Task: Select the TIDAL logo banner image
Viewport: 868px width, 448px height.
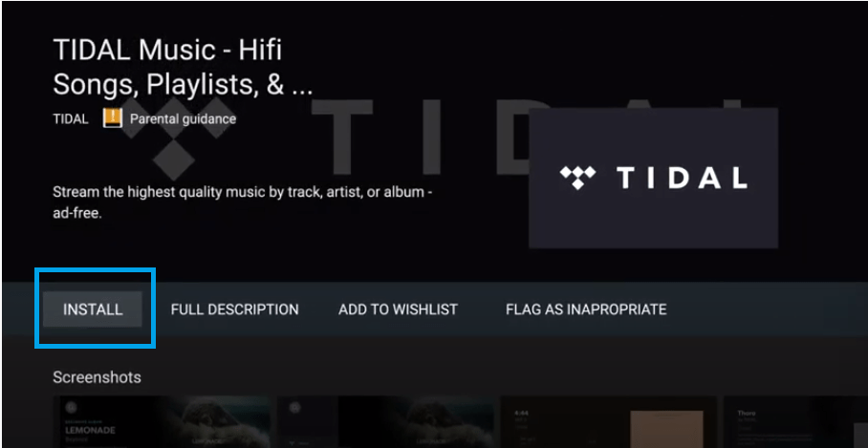Action: [x=653, y=178]
